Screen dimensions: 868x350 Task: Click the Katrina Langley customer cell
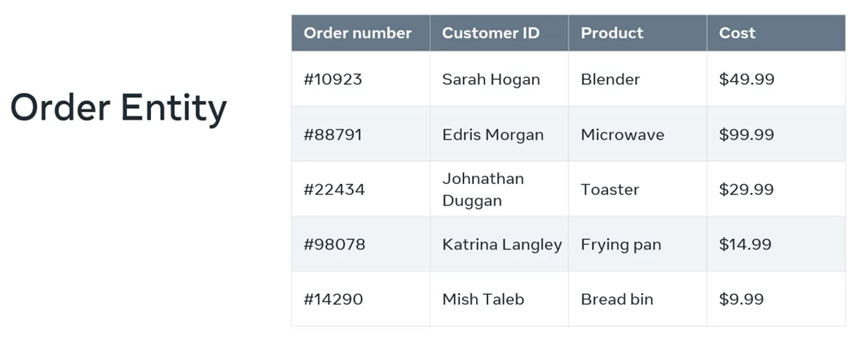501,244
